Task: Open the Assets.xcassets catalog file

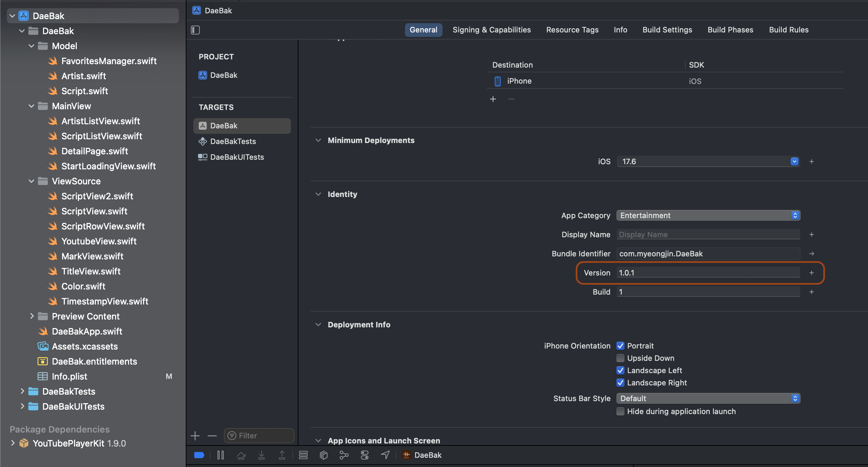Action: (85, 346)
